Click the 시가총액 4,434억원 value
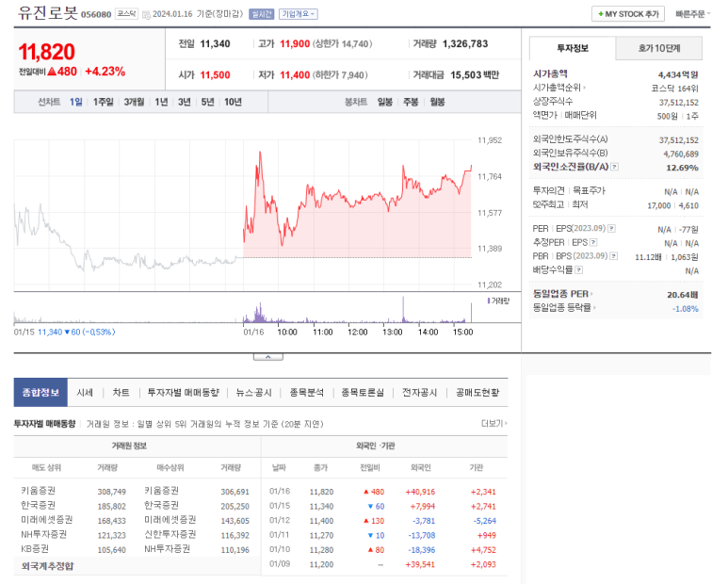 [678, 74]
